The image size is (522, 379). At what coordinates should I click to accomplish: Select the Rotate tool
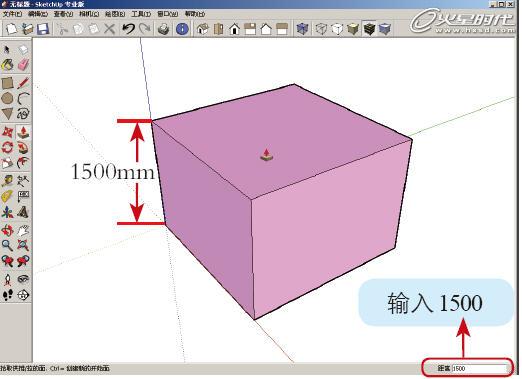7,147
